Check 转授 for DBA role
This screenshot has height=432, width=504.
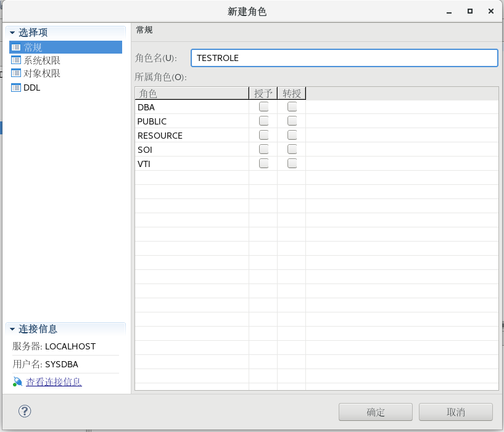[x=291, y=106]
